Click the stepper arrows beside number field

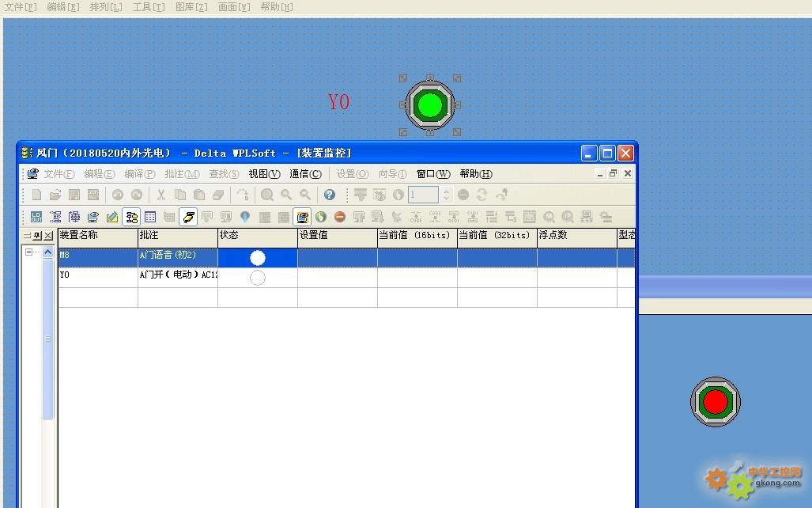(447, 195)
